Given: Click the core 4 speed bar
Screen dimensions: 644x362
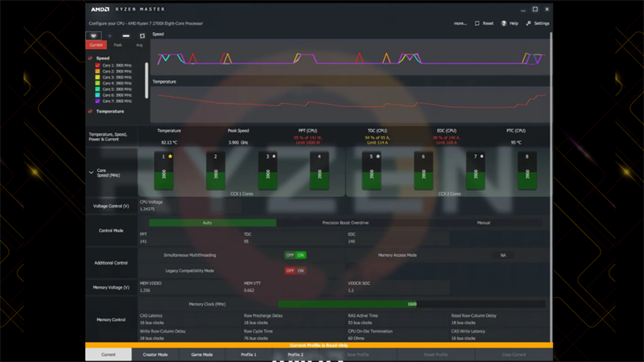Looking at the screenshot, I should coord(320,171).
